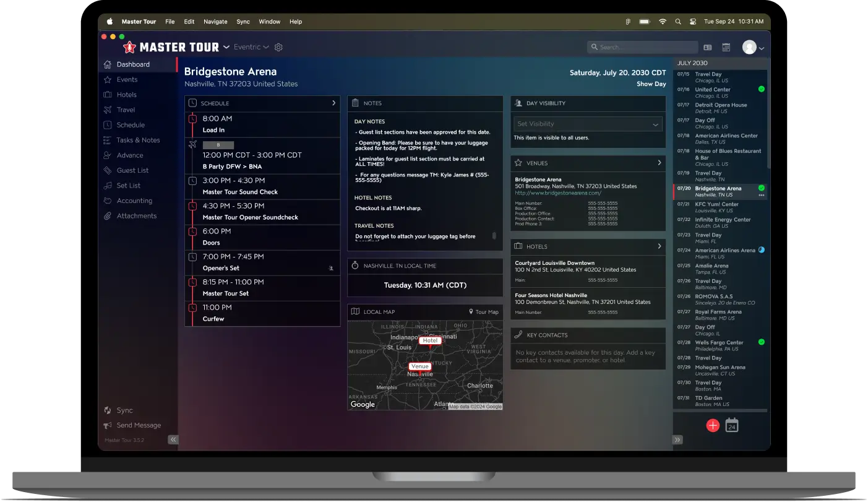
Task: Open the Hotels section in sidebar
Action: (137, 95)
